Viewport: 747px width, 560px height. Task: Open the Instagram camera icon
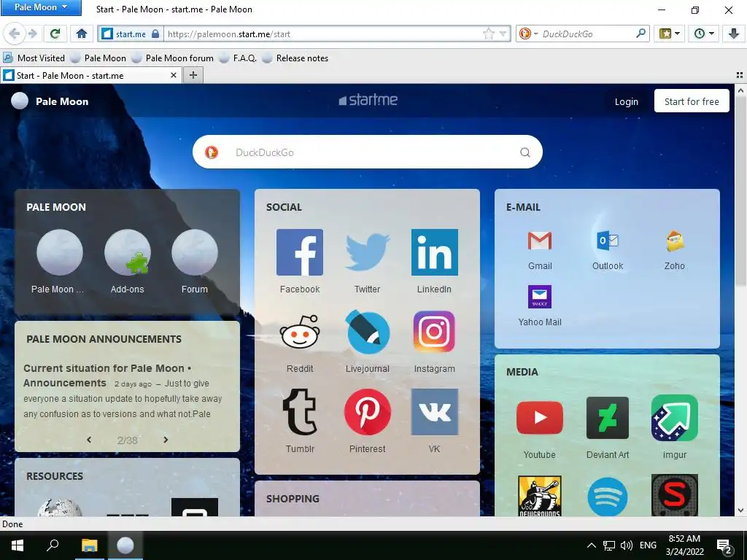pyautogui.click(x=435, y=332)
